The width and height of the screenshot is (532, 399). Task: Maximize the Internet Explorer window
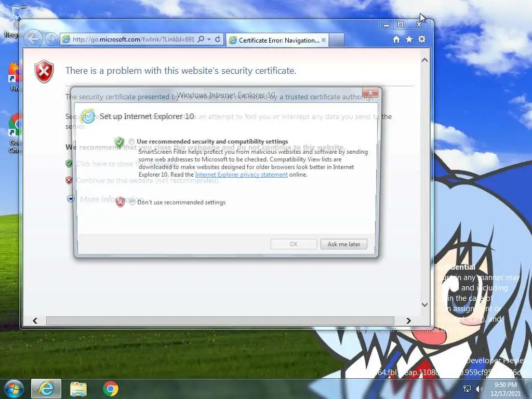(401, 25)
